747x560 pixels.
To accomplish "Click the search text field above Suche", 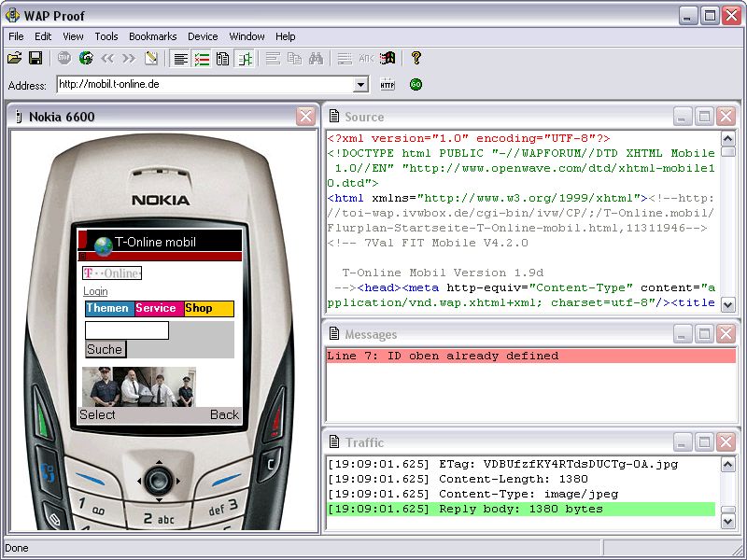I will pos(126,330).
